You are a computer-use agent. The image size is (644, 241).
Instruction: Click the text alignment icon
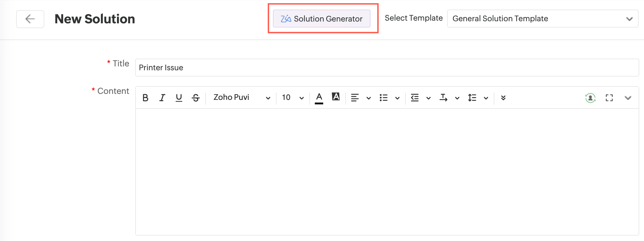[355, 98]
